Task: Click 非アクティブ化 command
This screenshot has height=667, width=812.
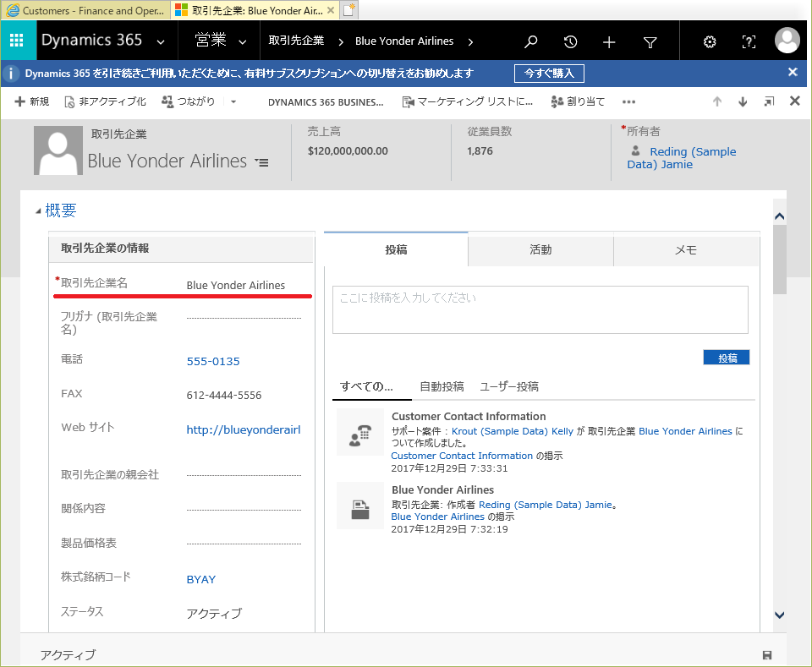Action: click(x=105, y=101)
